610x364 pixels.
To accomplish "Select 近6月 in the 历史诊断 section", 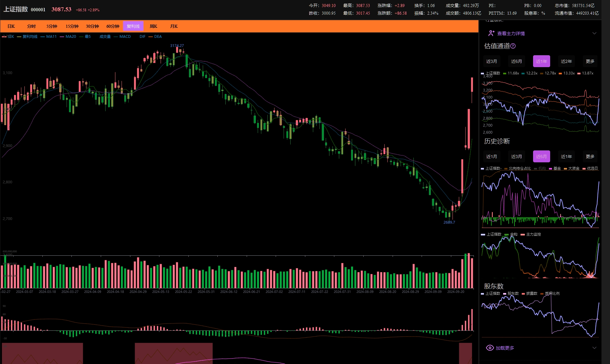I will [x=542, y=157].
